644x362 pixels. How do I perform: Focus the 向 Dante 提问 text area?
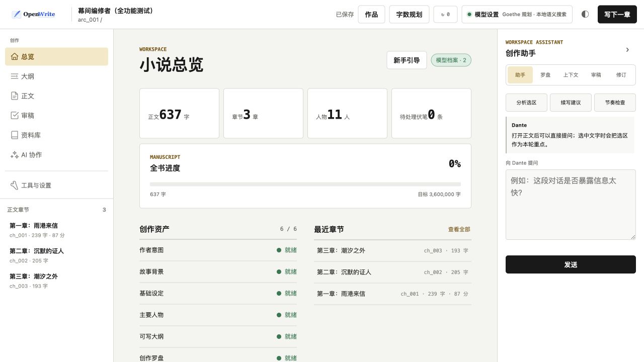click(571, 205)
